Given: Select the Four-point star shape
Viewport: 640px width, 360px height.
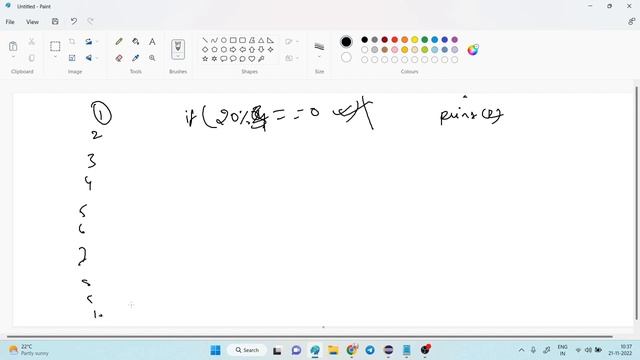Looking at the screenshot, I should coord(271,49).
